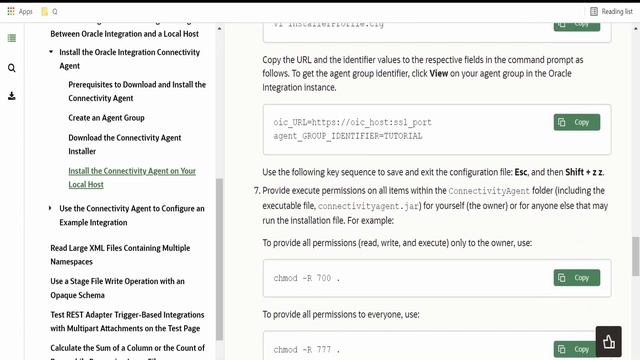Open Install the Connectivity Agent on Your Local Host
The width and height of the screenshot is (640, 360).
(132, 178)
